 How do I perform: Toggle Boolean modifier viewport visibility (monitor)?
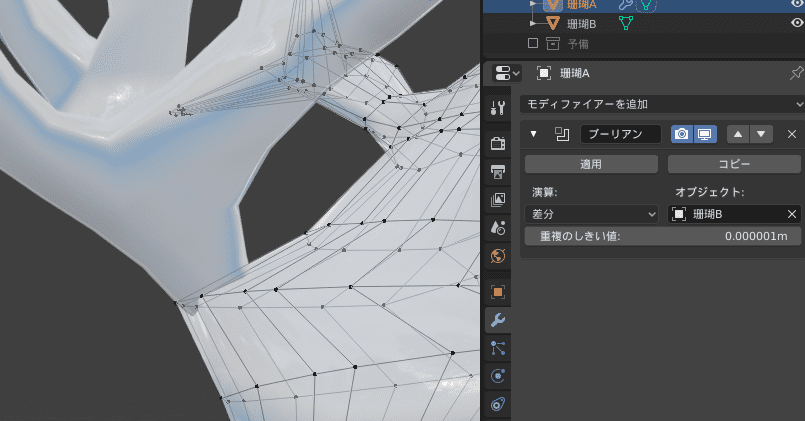pos(704,134)
